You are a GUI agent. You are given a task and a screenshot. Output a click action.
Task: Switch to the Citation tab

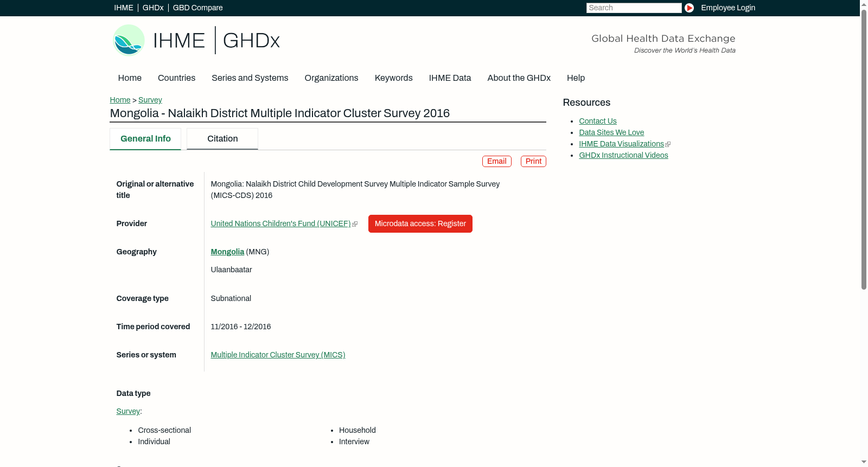point(222,139)
